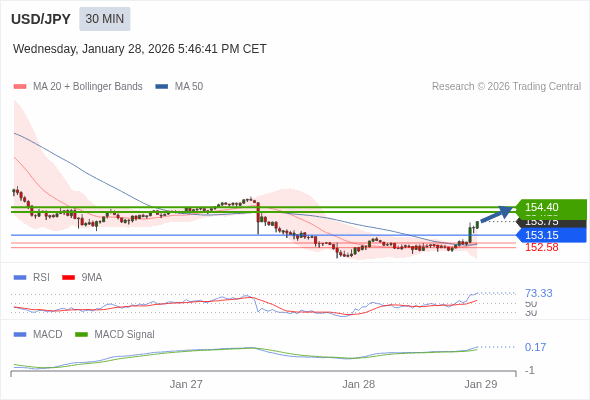Click the MACD value 0.17
The image size is (590, 400).
click(535, 347)
